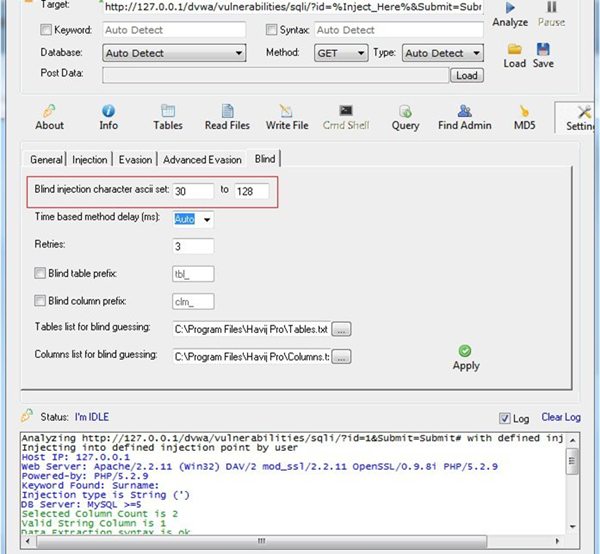Click the Info toolbar icon

coord(108,116)
